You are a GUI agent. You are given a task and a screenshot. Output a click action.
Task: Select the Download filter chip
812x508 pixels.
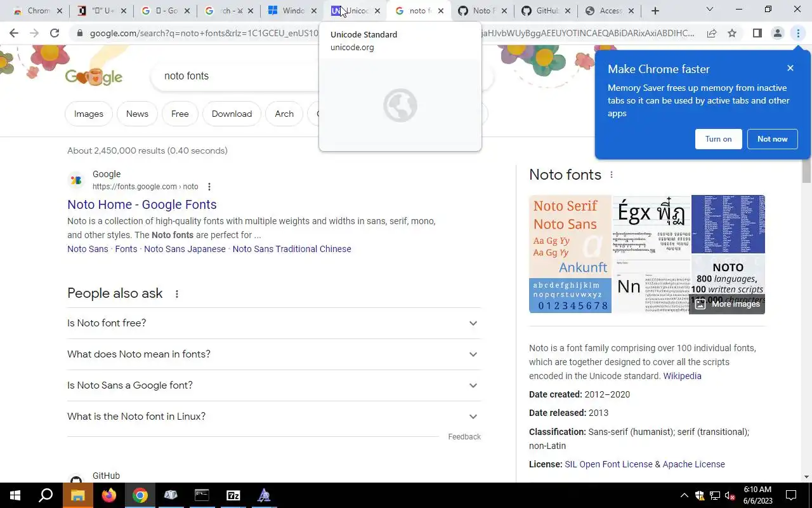click(232, 114)
